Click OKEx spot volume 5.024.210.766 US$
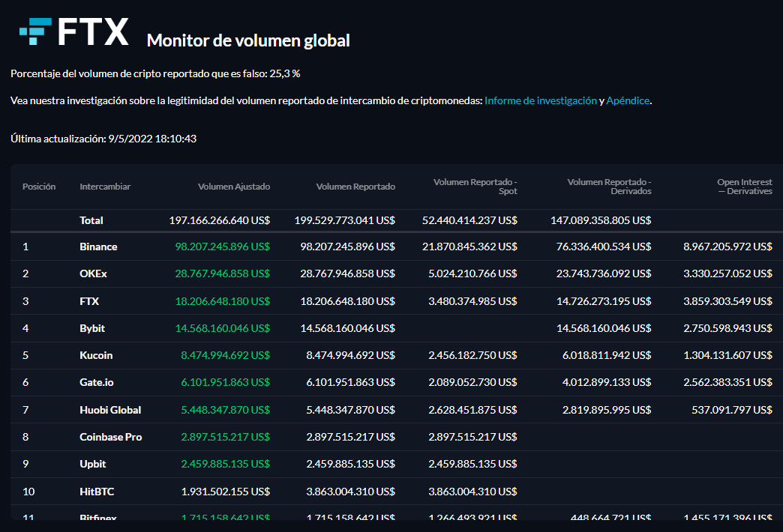The image size is (783, 532). (x=473, y=273)
